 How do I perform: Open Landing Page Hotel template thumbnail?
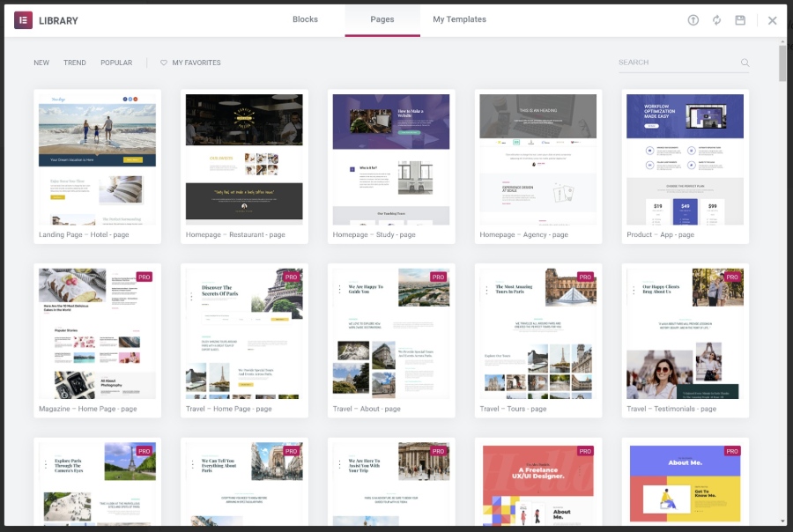click(97, 159)
